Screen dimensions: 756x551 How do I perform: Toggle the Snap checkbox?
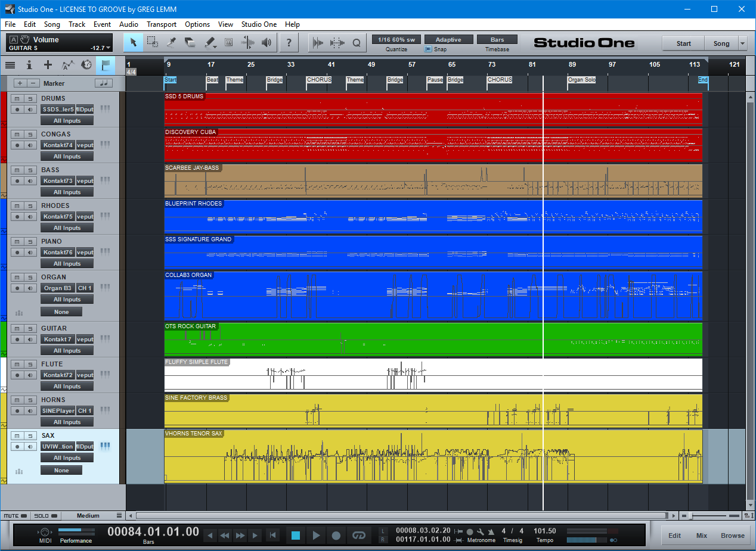click(x=428, y=49)
